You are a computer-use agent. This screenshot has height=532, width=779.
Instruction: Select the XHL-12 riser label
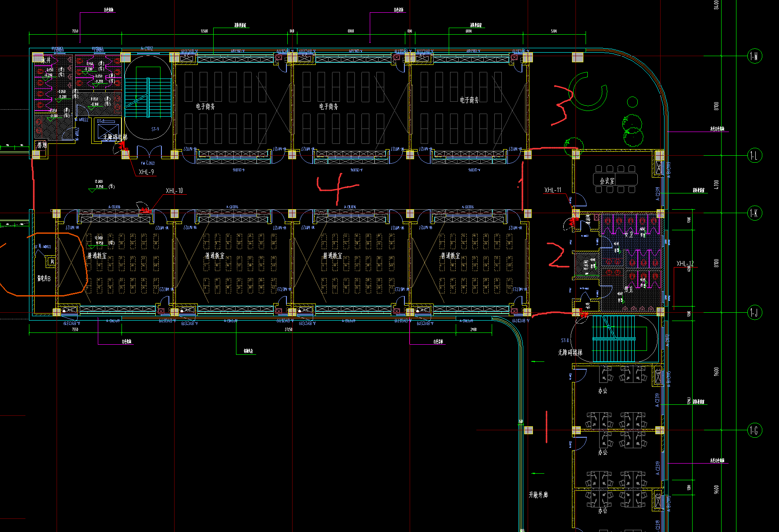point(685,264)
